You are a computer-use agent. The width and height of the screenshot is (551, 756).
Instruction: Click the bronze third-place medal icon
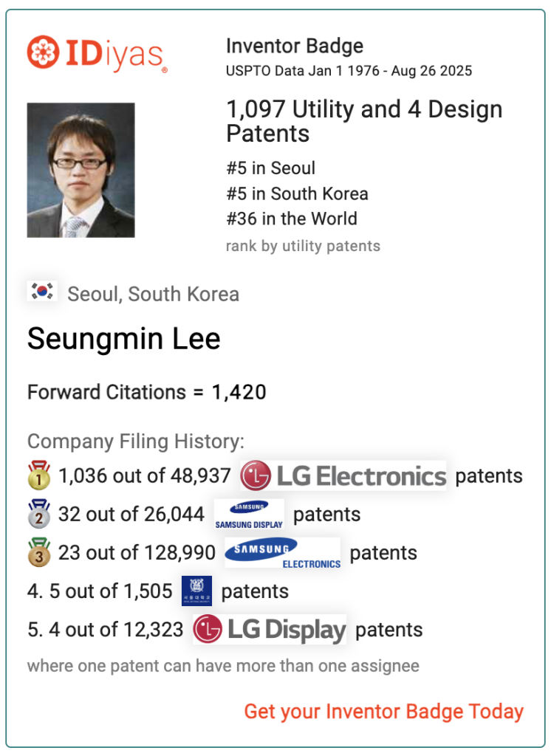coord(39,552)
